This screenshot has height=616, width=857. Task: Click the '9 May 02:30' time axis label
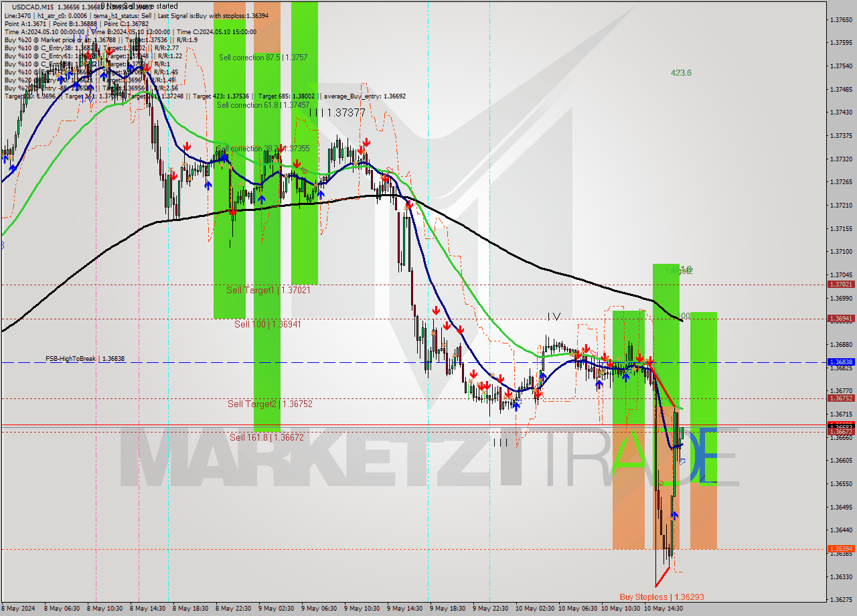pos(275,609)
